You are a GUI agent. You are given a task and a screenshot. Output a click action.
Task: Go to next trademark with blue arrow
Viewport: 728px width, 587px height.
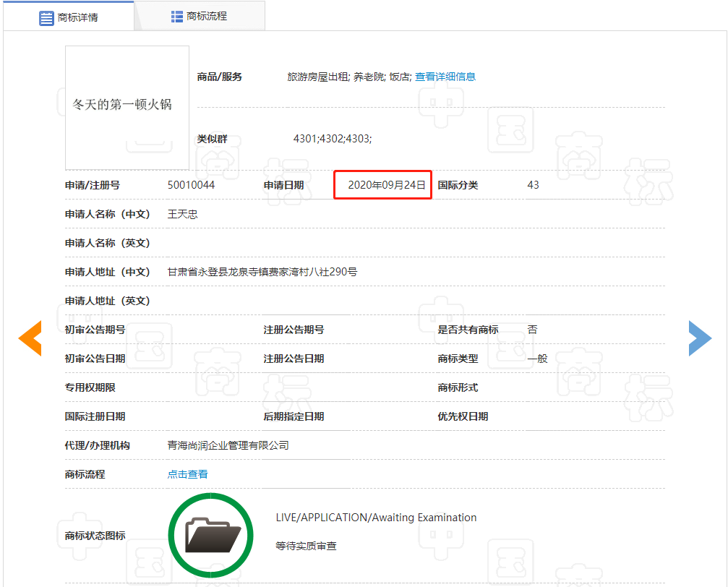point(700,338)
